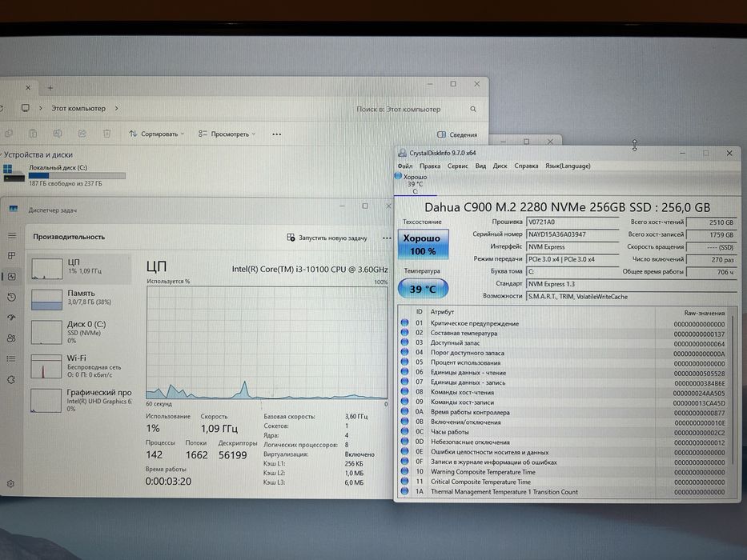Click the Атрибут column header
Image resolution: width=747 pixels, height=560 pixels.
click(442, 312)
